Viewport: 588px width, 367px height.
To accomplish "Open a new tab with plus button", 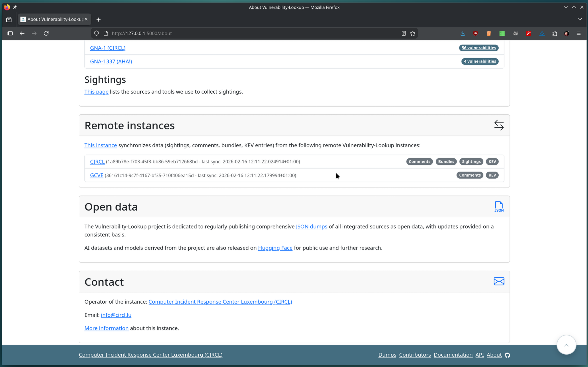I will point(99,20).
